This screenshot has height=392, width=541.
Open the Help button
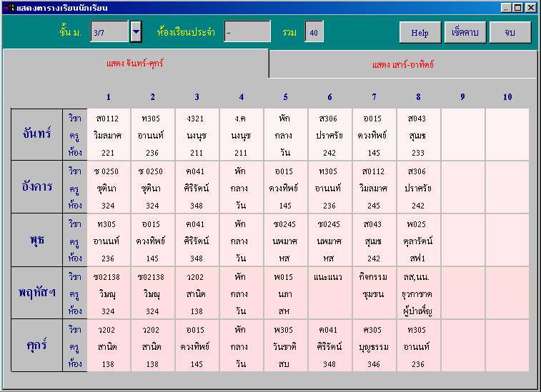(420, 32)
